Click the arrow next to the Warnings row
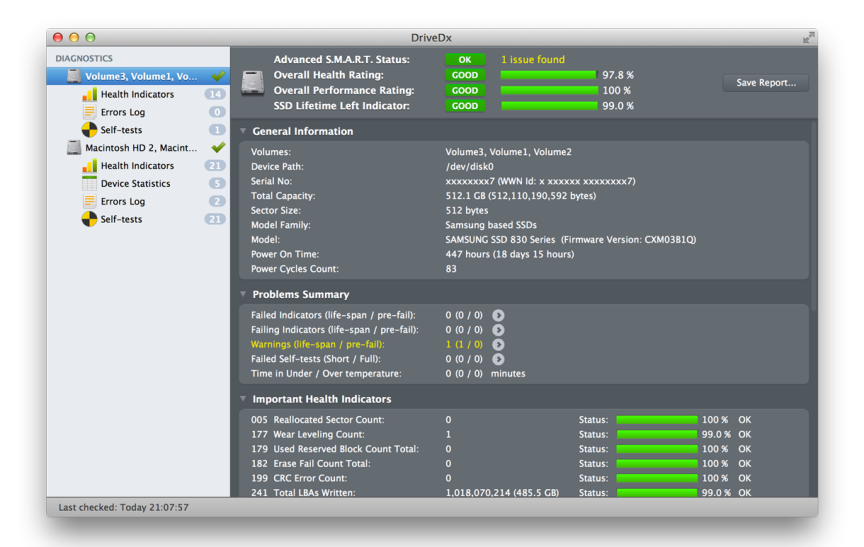This screenshot has width=864, height=547. click(x=498, y=344)
